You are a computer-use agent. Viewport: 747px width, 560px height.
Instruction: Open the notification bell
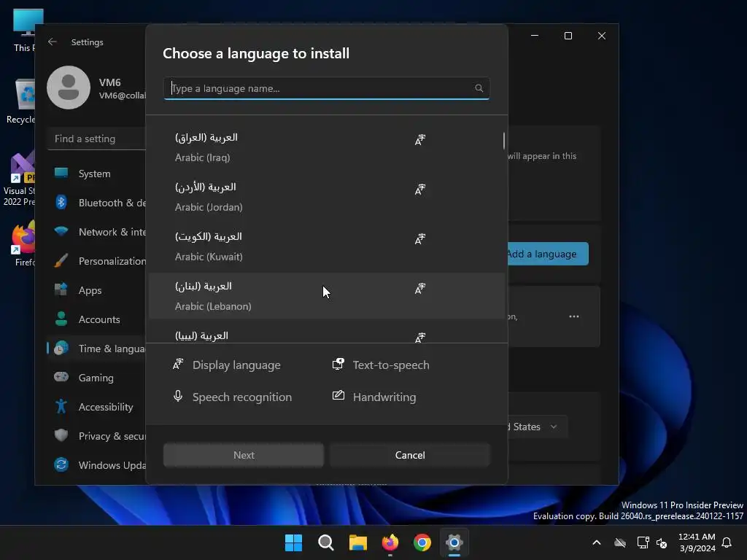(x=727, y=542)
